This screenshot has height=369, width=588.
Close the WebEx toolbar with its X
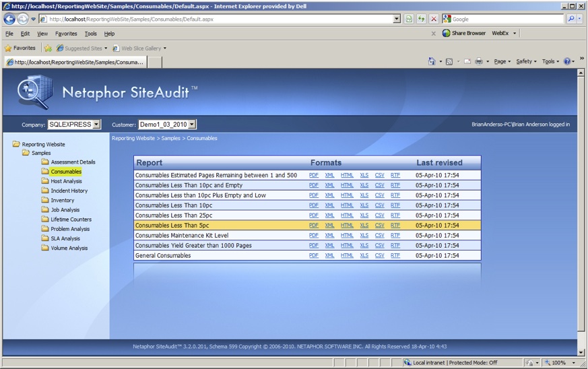pos(434,34)
